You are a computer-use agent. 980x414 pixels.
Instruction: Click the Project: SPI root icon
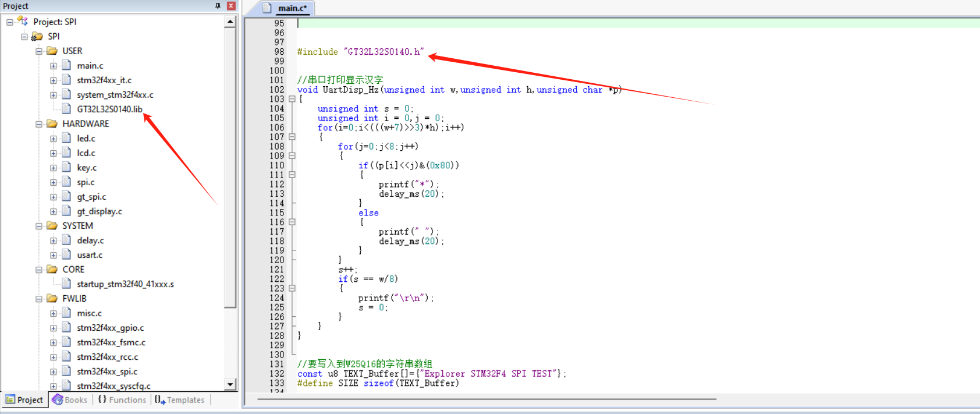(x=23, y=22)
